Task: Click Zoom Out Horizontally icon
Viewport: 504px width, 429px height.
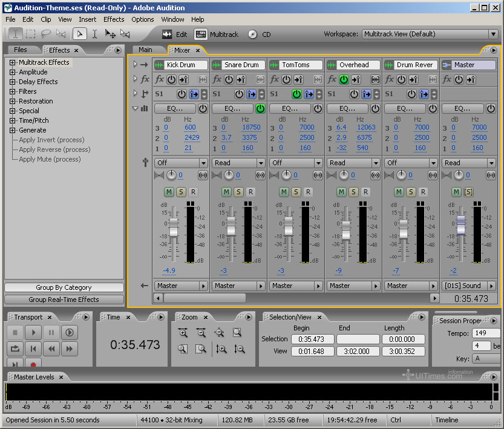Action: pyautogui.click(x=201, y=333)
